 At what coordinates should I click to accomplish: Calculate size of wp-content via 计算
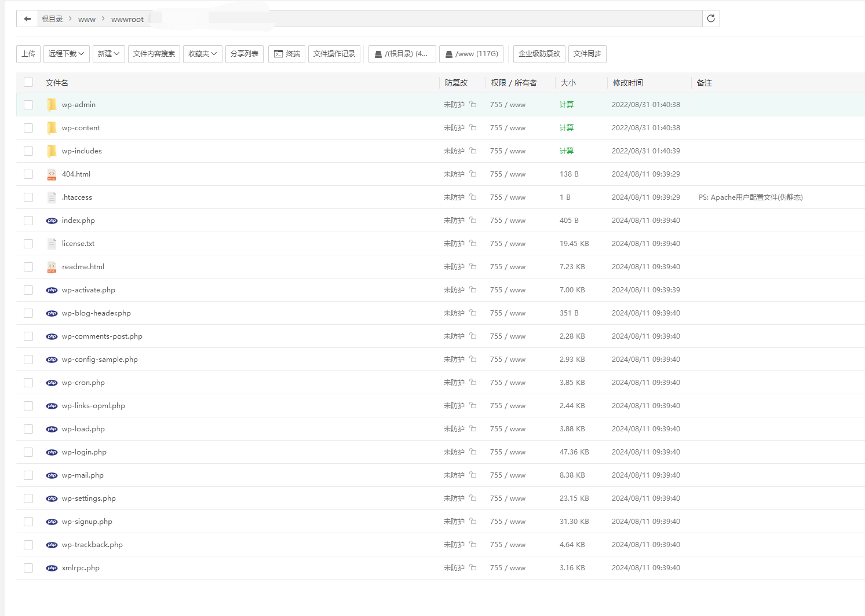tap(567, 128)
